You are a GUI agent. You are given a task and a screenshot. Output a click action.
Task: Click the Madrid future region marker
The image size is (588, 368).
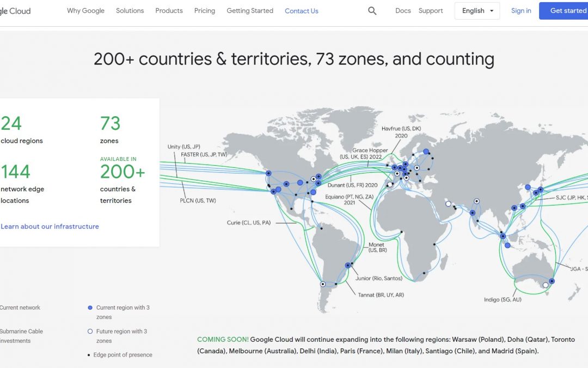coord(390,184)
